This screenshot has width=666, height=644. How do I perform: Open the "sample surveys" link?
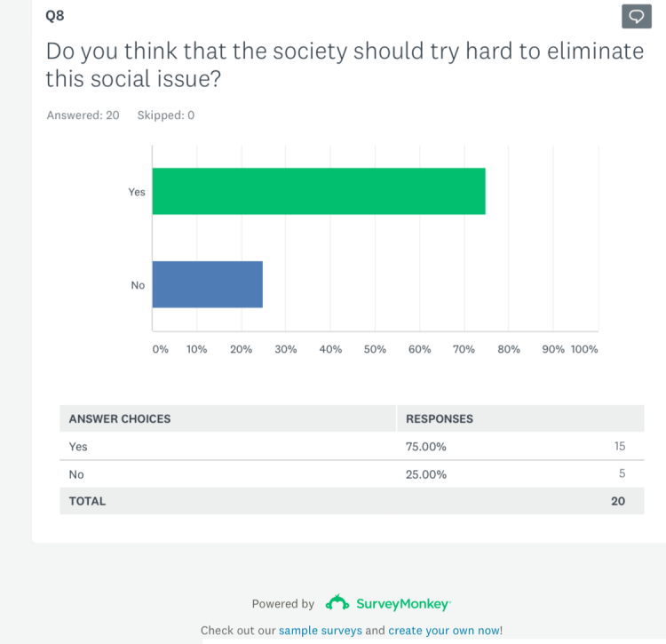coord(321,631)
